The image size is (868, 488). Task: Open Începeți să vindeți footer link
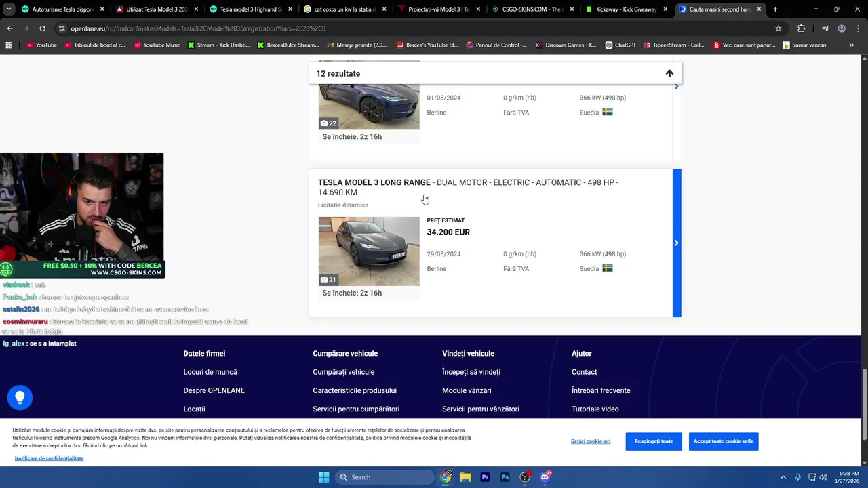(471, 372)
